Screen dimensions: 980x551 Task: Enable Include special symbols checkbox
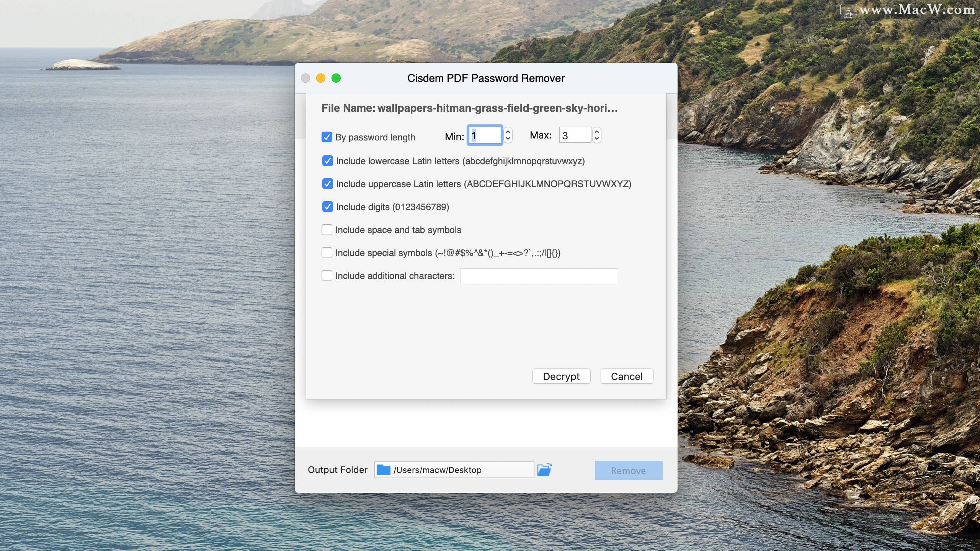pyautogui.click(x=327, y=253)
